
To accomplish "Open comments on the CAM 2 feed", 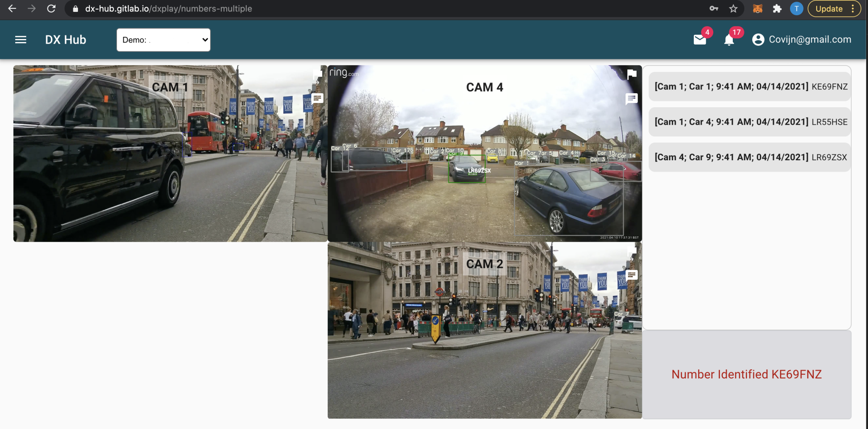I will [631, 275].
